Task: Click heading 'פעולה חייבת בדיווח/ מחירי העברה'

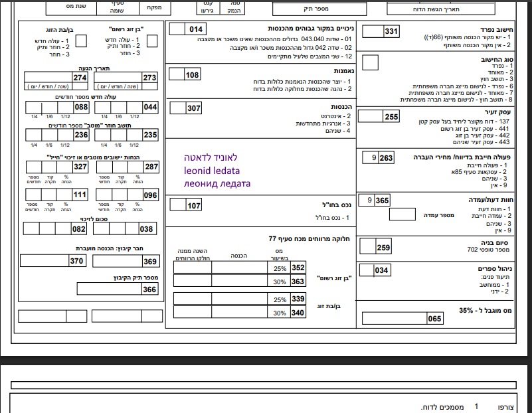Action: pyautogui.click(x=462, y=157)
